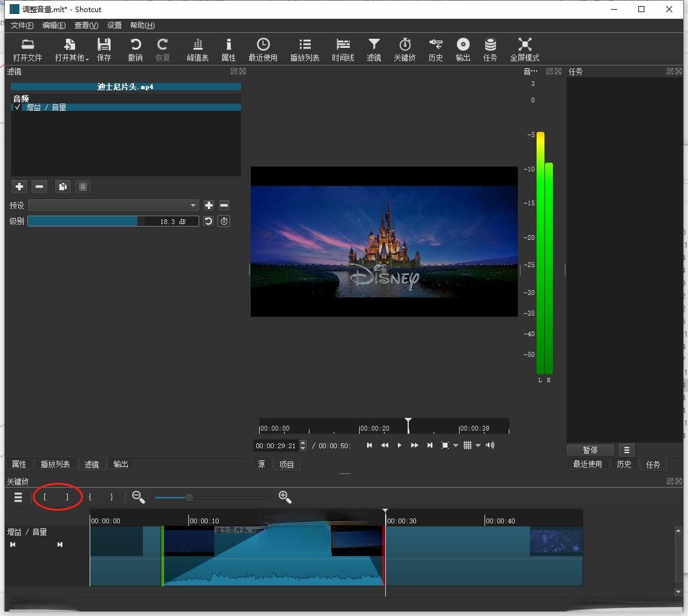688x616 pixels.
Task: Switch to the 输出 bottom tab
Action: (121, 464)
